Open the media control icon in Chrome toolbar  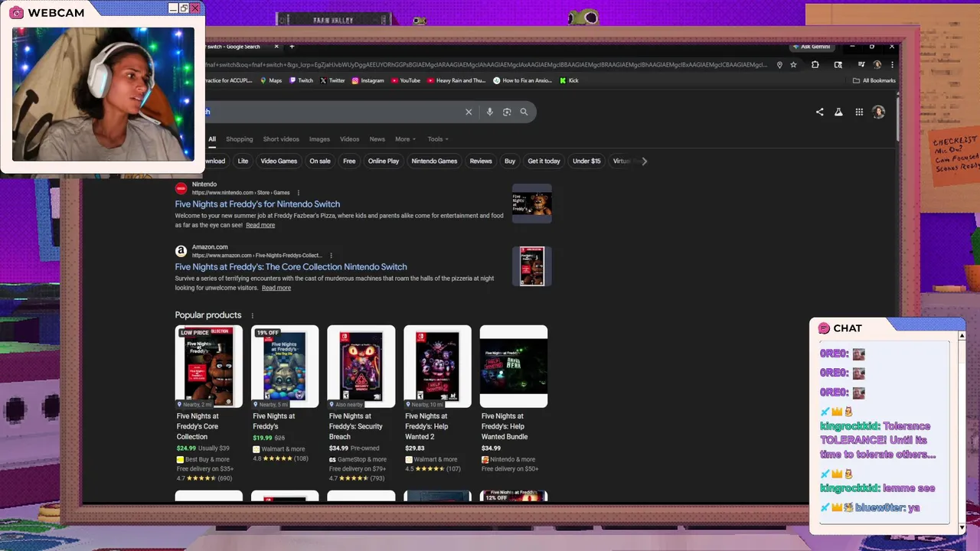point(861,65)
